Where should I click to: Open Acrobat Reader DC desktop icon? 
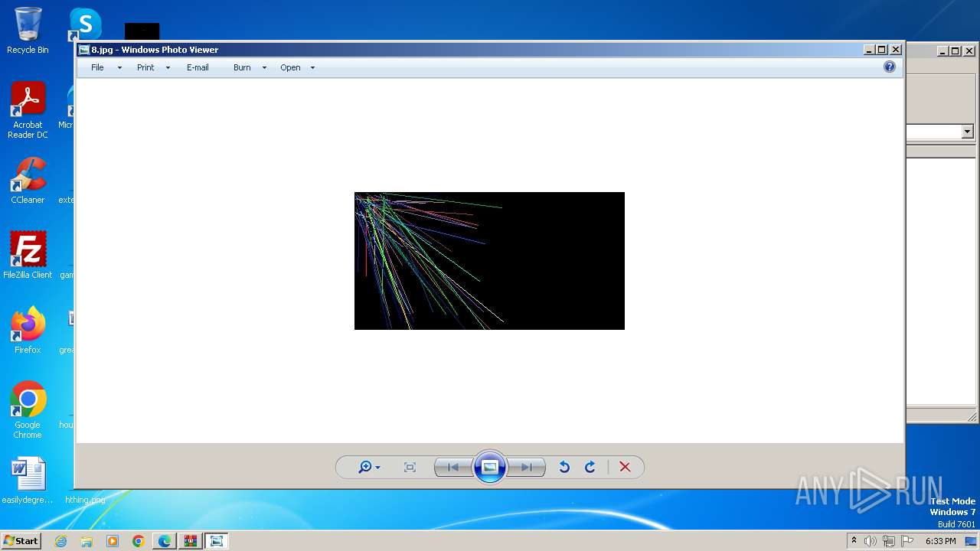(x=28, y=110)
